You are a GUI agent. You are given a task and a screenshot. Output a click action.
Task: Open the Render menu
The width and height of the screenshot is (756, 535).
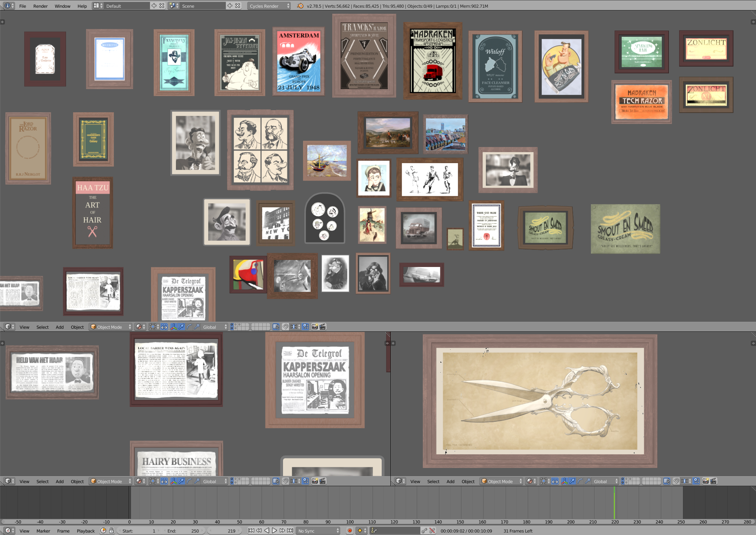pos(40,6)
